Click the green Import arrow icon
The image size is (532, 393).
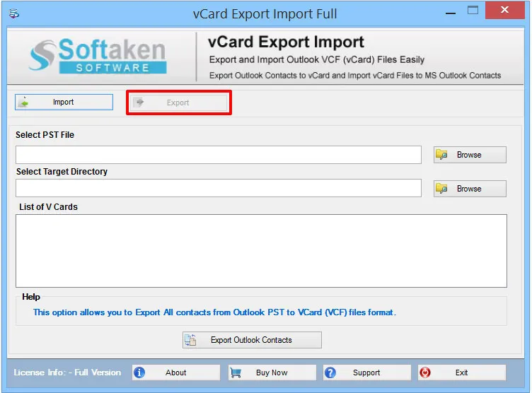(24, 102)
